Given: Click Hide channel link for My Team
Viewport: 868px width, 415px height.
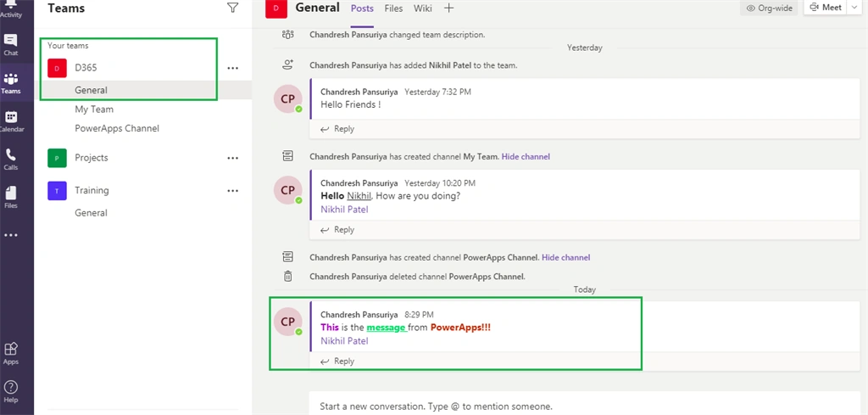Looking at the screenshot, I should (x=526, y=157).
